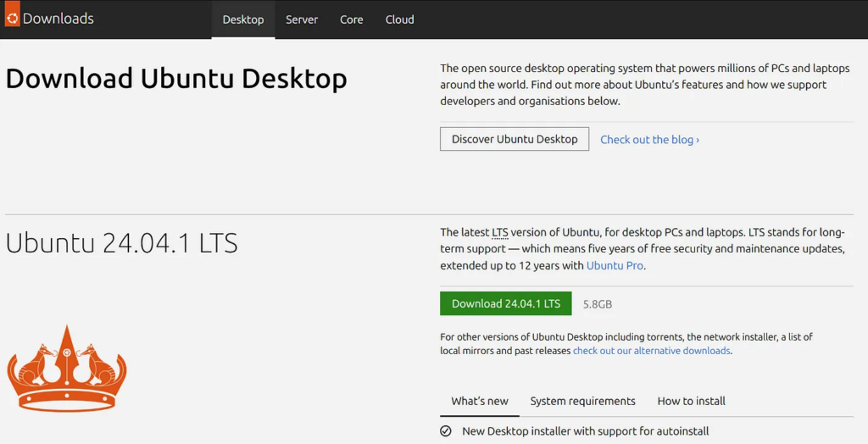The image size is (868, 444).
Task: Click the Ubuntu 24.04.1 LTS heading
Action: click(121, 244)
